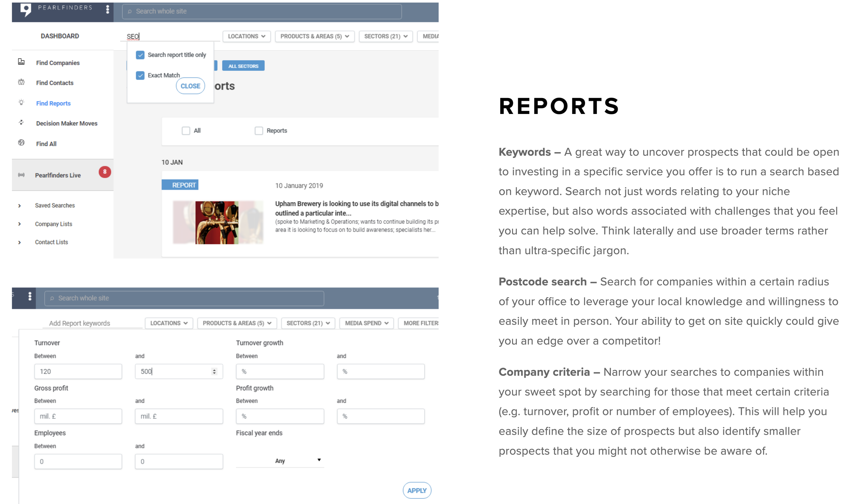Viewport: 866px width, 504px height.
Task: Click the Pearlfinders Live broadcast icon
Action: (21, 175)
